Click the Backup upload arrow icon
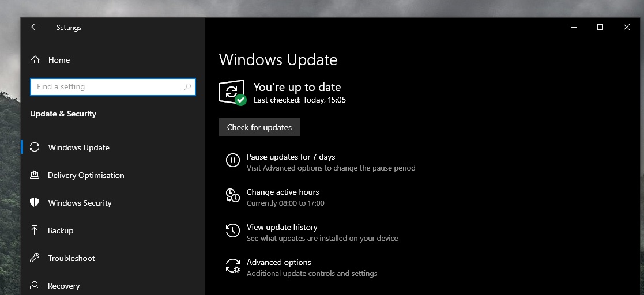Viewport: 644px width, 295px height. click(x=35, y=230)
